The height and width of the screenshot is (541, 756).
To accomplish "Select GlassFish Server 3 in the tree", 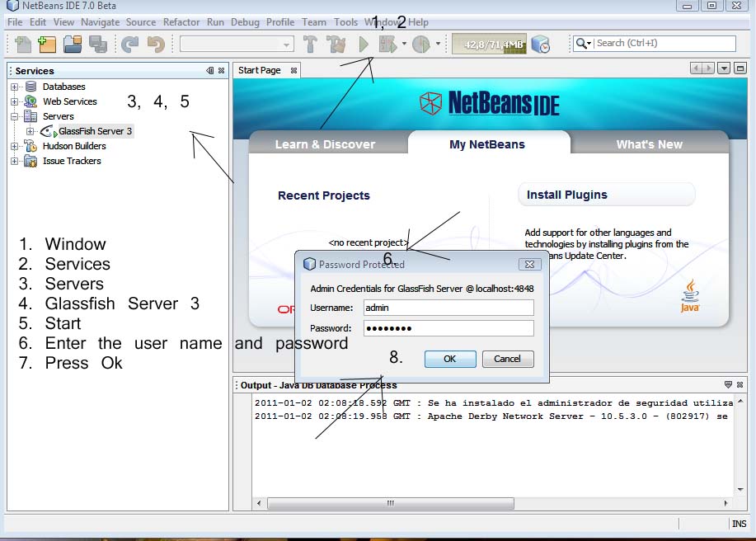I will click(95, 131).
